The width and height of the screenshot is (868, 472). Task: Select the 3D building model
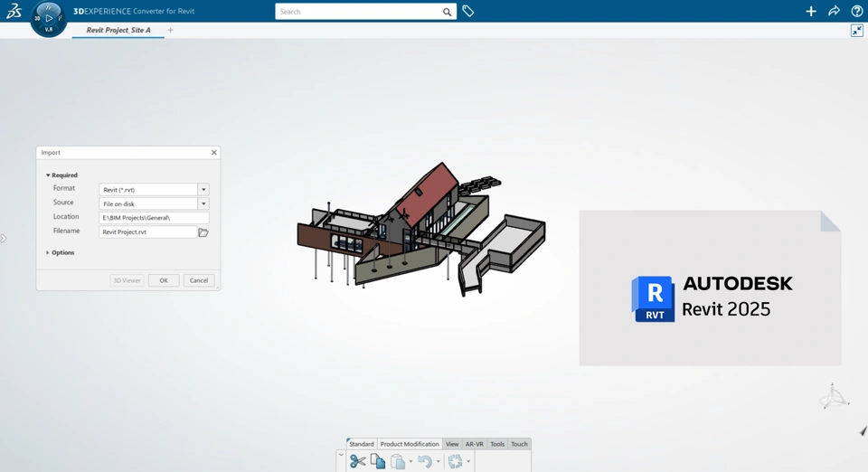[x=420, y=230]
